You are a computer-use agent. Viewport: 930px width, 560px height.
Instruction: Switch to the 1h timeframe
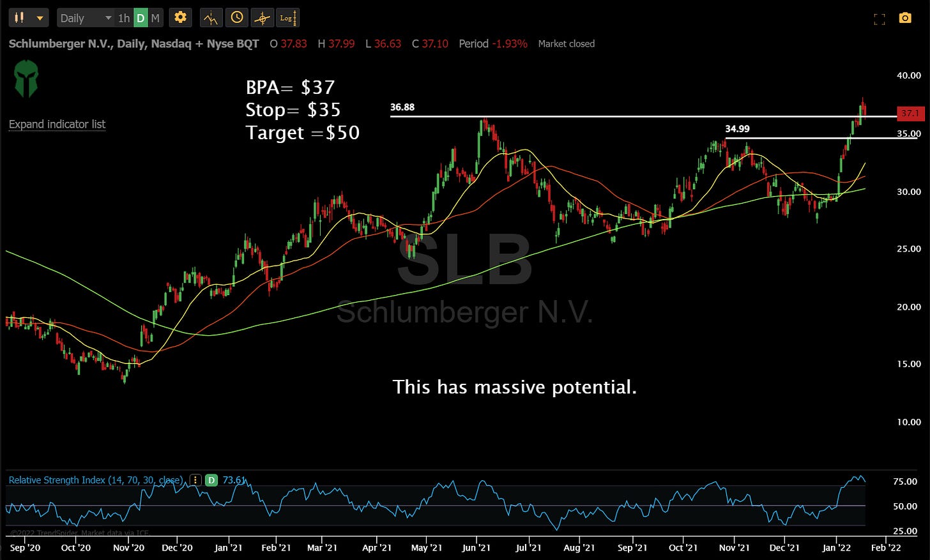[124, 18]
